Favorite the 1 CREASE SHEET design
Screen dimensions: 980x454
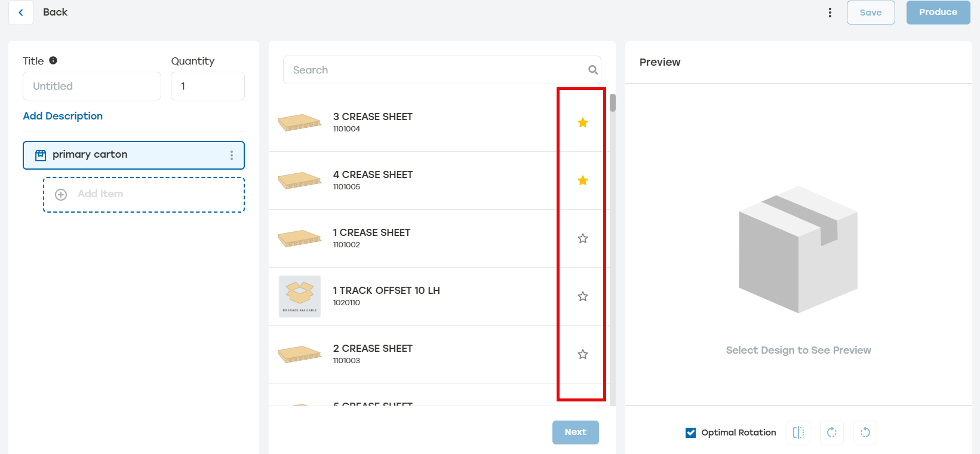pos(583,238)
